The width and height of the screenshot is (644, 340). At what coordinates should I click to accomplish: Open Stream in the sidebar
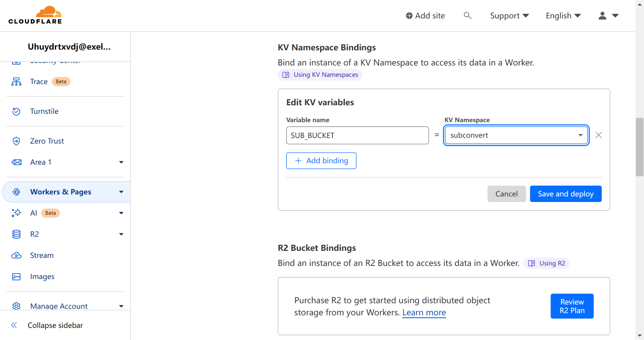tap(42, 255)
